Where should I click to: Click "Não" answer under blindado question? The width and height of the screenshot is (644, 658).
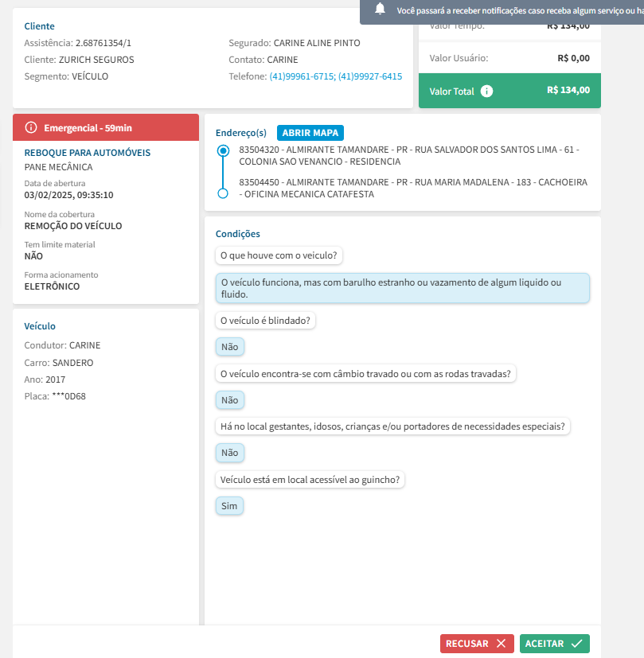click(230, 347)
